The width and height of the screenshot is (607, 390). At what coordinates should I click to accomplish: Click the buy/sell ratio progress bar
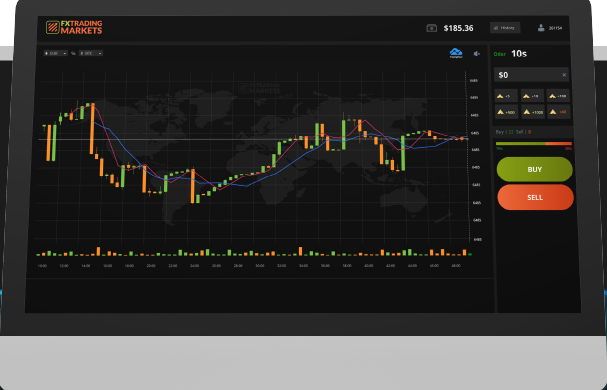(x=534, y=144)
